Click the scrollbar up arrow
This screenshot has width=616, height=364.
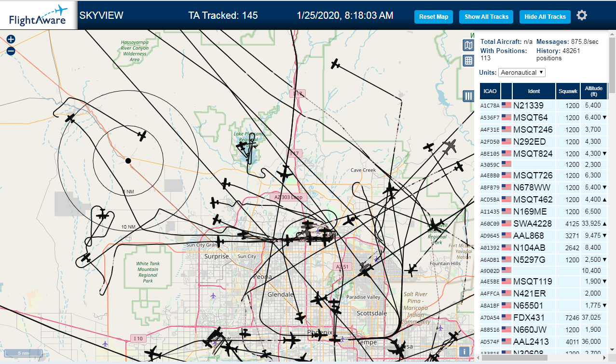pos(612,35)
